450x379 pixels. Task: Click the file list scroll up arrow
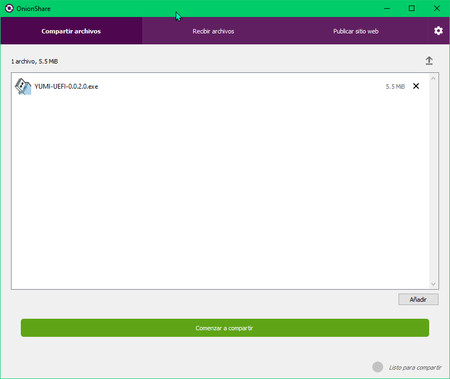point(433,78)
